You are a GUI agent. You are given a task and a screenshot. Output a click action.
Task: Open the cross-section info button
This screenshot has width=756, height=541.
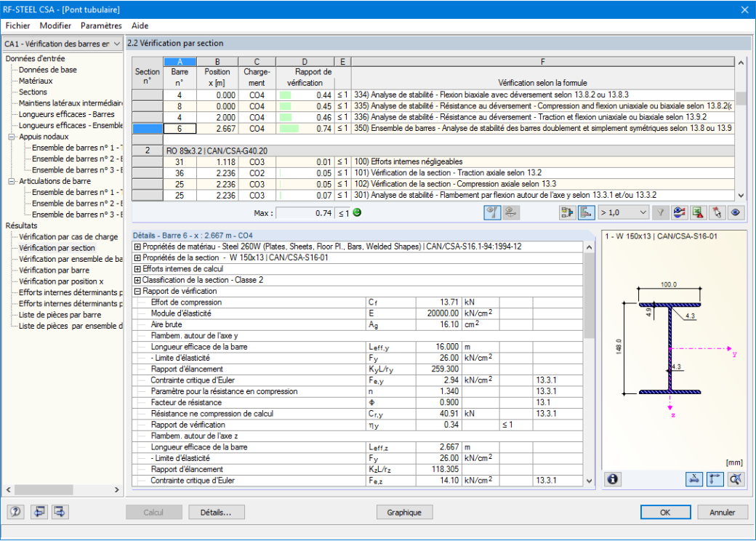tap(612, 479)
